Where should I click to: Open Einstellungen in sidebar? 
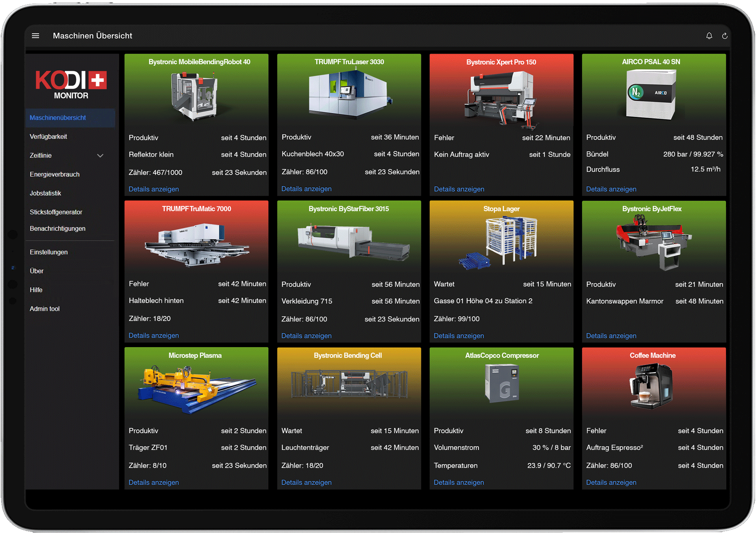click(49, 252)
